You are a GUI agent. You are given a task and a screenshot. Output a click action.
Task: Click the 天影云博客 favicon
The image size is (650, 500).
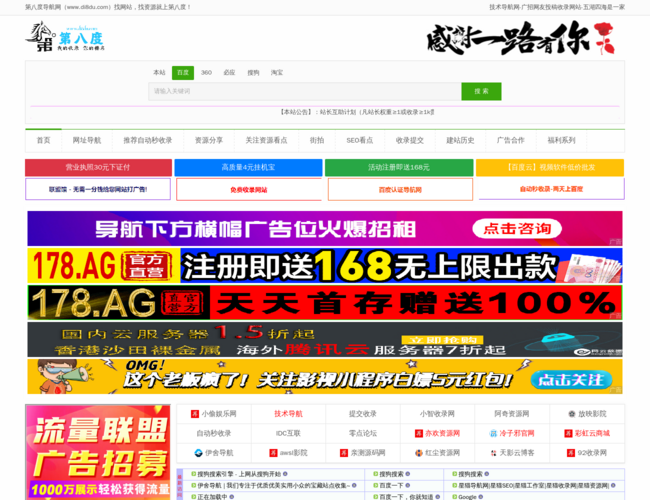click(x=493, y=453)
